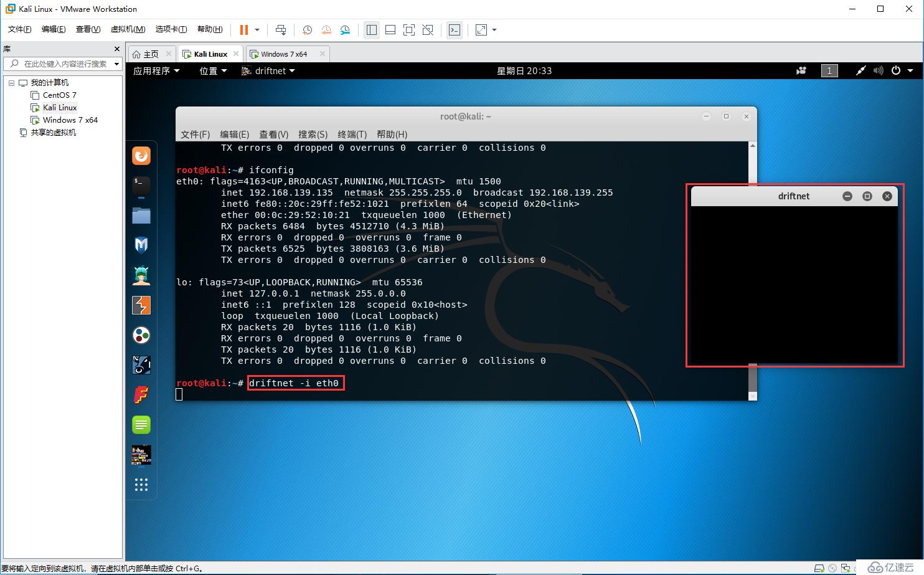Launch Faraday red F icon in dock

tap(141, 395)
